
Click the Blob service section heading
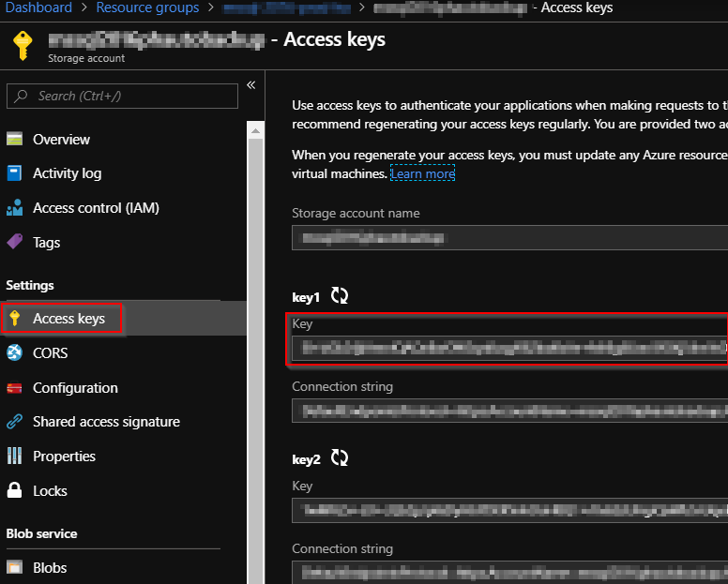coord(42,533)
